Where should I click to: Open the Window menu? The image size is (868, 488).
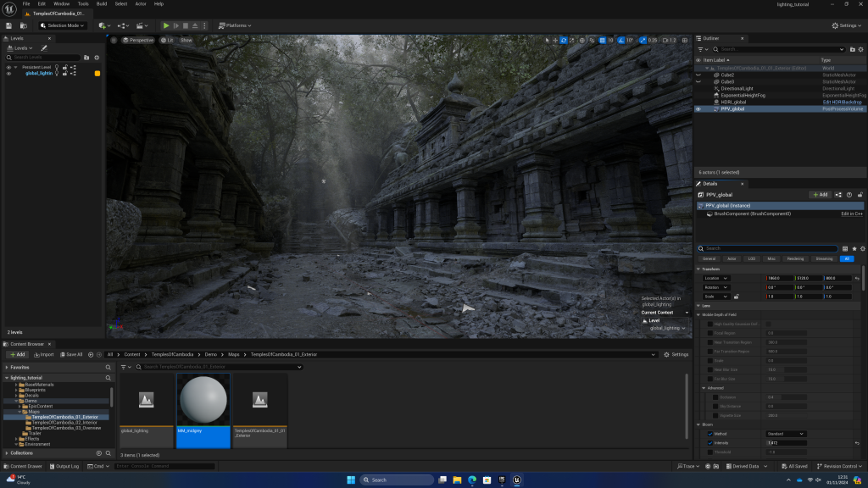point(61,4)
